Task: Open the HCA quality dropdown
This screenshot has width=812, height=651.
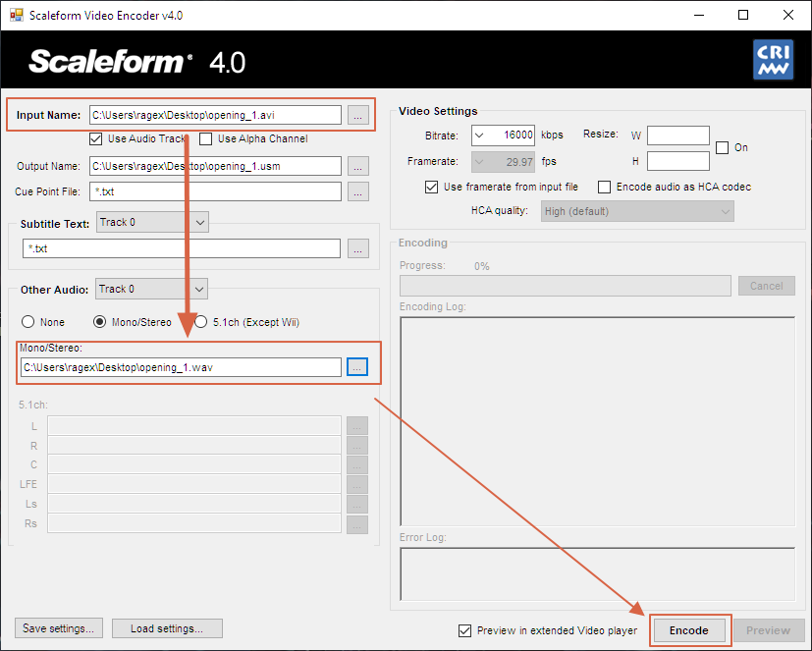Action: coord(637,211)
